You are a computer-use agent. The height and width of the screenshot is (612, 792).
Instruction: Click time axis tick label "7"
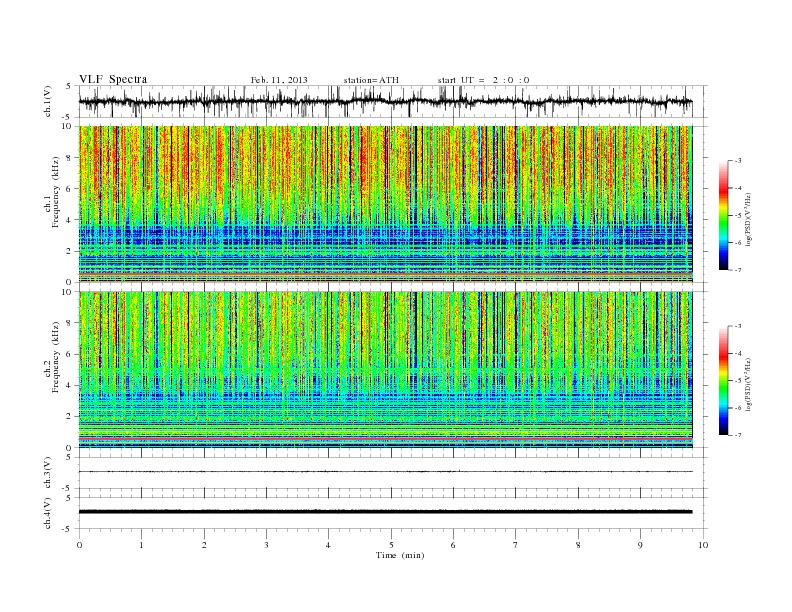pos(516,545)
